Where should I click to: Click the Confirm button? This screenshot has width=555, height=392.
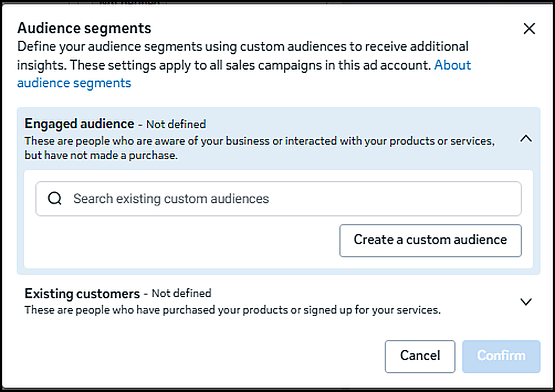501,356
